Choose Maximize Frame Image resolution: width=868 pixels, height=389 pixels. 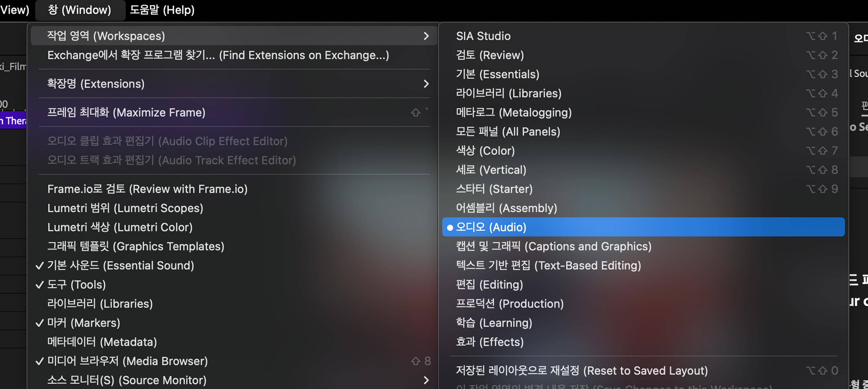[126, 113]
